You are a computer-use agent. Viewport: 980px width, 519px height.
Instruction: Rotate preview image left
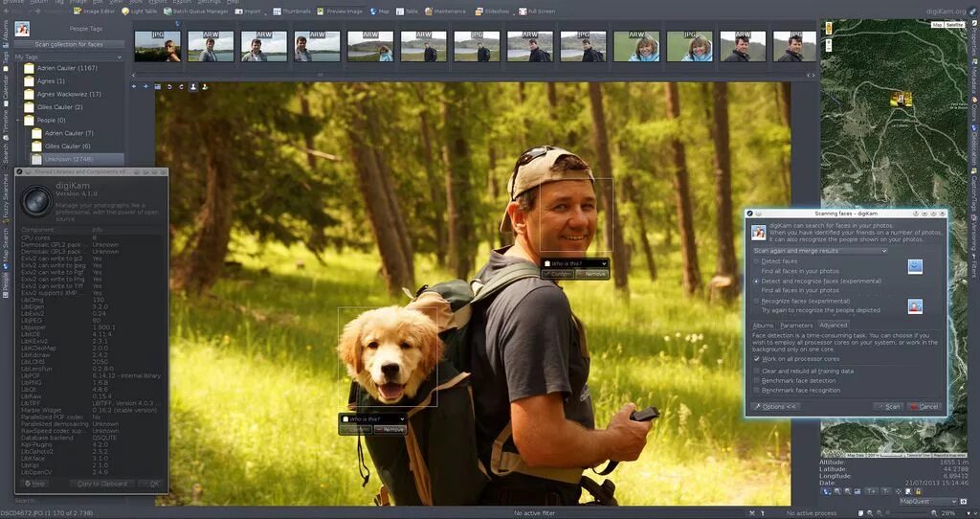(169, 87)
